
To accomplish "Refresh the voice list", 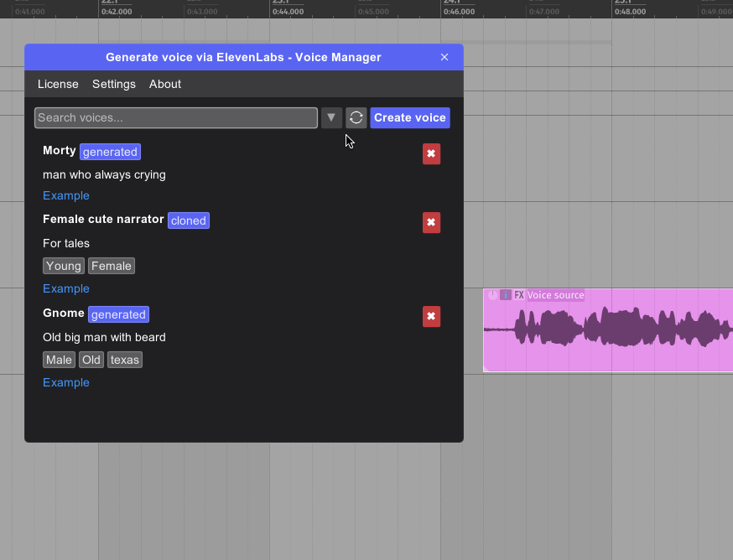I will (356, 117).
